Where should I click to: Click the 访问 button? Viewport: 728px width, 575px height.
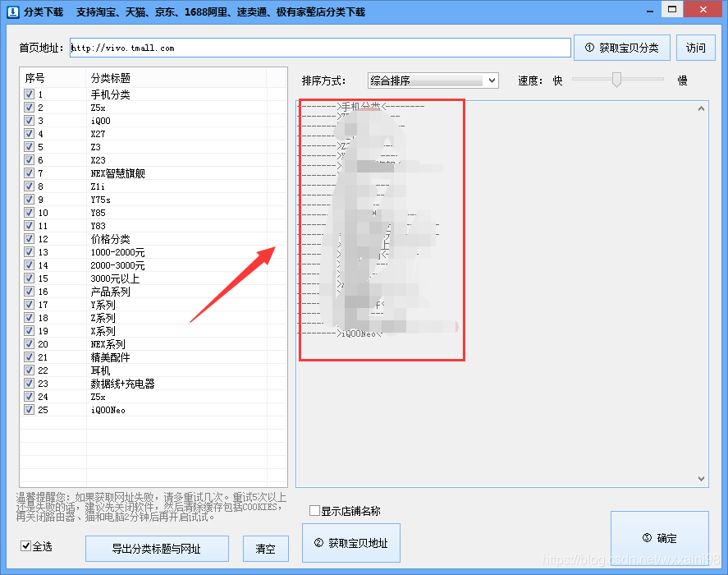click(695, 48)
